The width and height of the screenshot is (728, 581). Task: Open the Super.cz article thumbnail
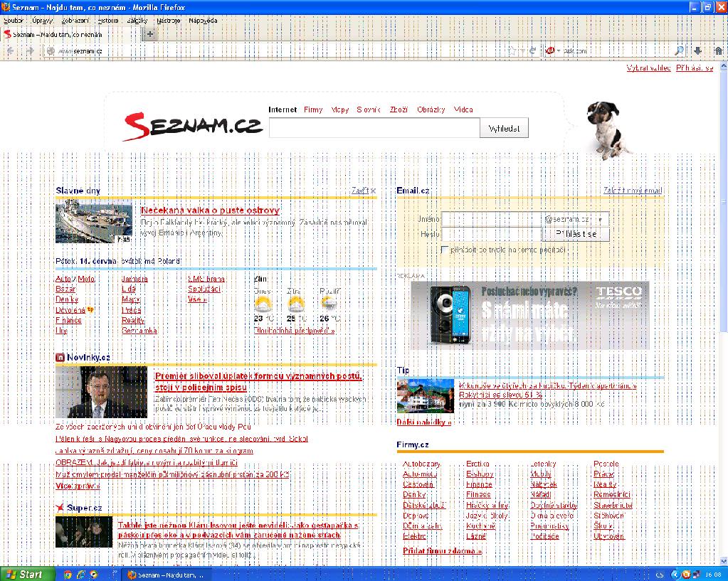point(84,532)
